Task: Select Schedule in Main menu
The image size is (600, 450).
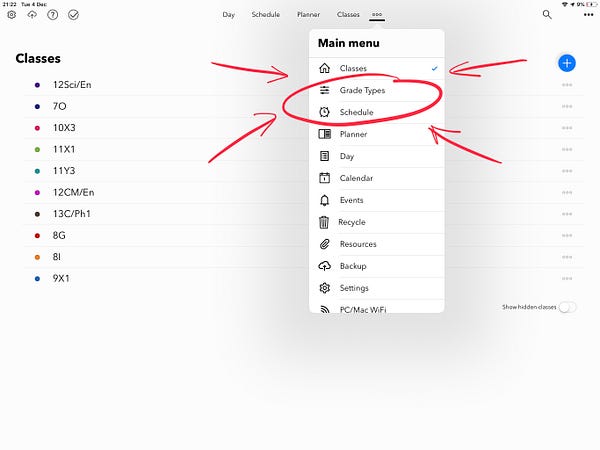Action: tap(377, 112)
